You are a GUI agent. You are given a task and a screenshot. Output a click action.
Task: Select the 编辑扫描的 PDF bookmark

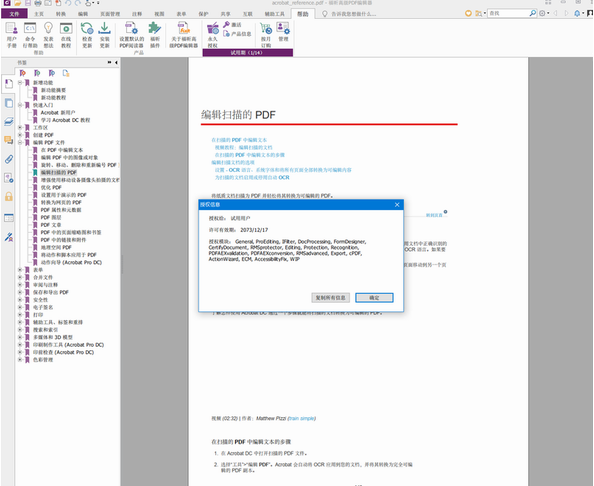tap(59, 172)
